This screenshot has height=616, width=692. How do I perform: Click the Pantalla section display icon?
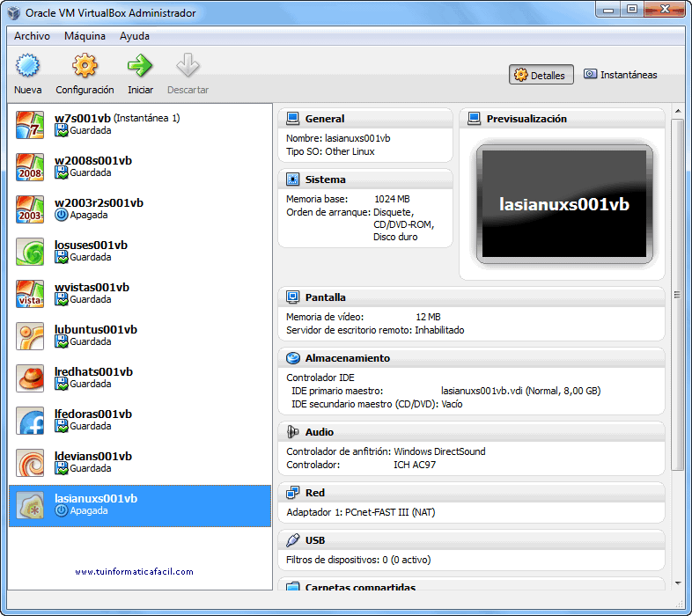tap(292, 297)
